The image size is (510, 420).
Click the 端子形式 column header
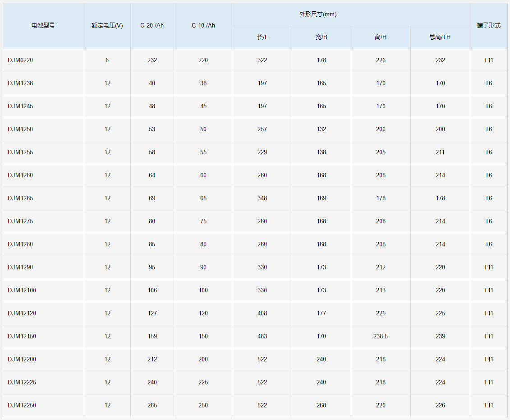(x=488, y=26)
